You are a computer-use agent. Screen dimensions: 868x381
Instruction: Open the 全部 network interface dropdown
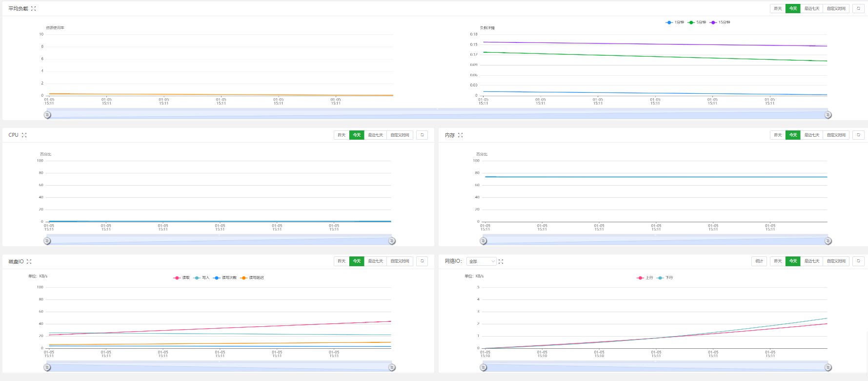pyautogui.click(x=481, y=262)
